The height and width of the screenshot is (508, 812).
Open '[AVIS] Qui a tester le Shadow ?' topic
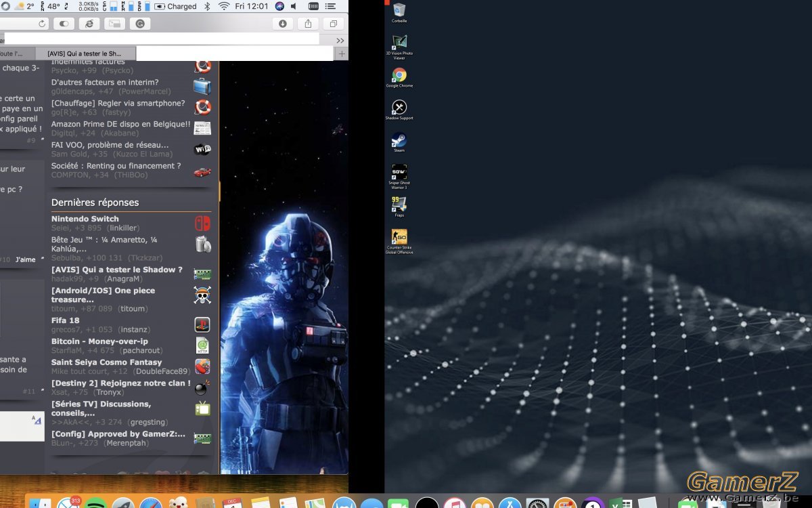tap(117, 270)
